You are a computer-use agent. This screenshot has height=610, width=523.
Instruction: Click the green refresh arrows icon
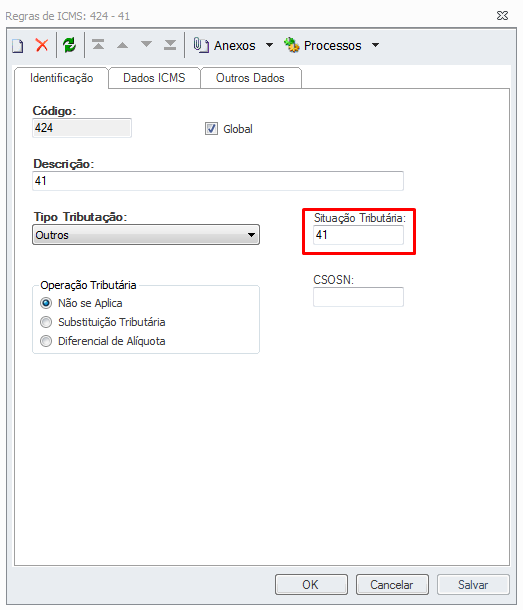[70, 45]
